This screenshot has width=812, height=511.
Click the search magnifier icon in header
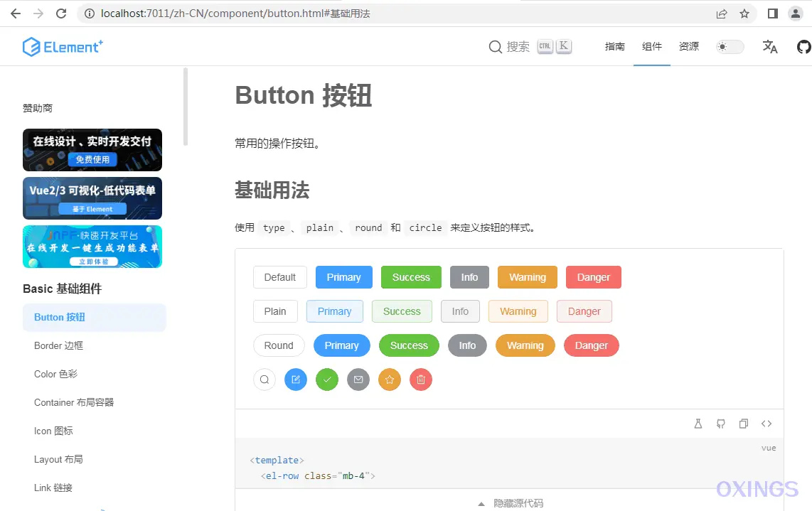(495, 47)
